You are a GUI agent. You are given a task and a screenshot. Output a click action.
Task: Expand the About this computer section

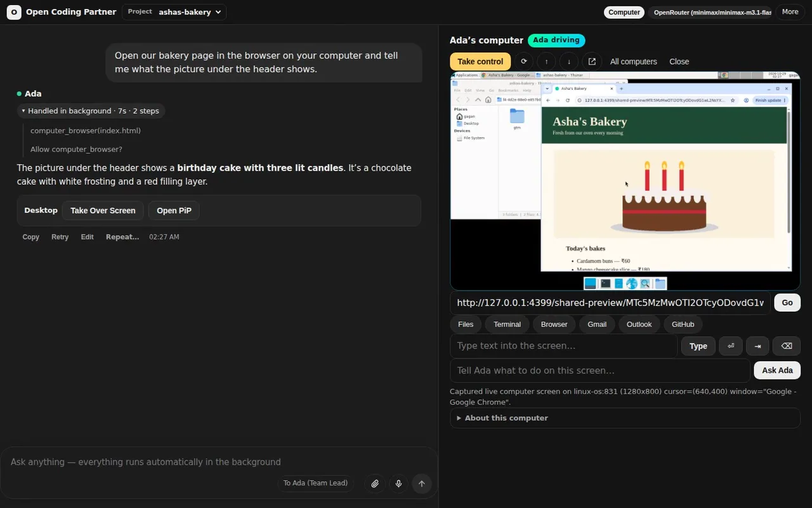[x=625, y=418]
